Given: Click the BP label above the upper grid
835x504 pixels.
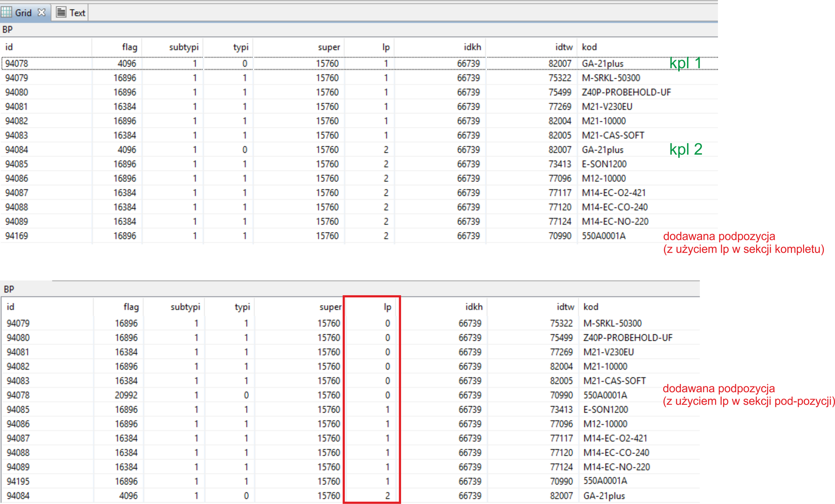Looking at the screenshot, I should pos(7,30).
